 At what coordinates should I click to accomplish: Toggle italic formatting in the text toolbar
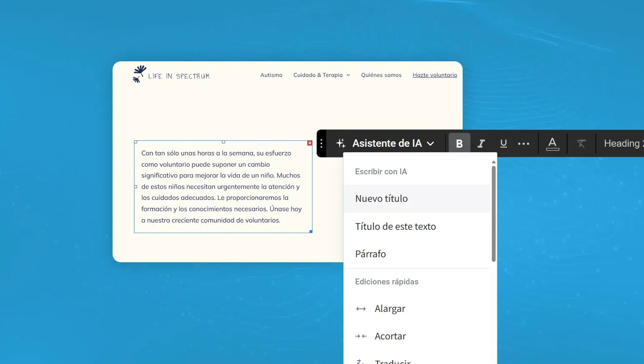(481, 143)
